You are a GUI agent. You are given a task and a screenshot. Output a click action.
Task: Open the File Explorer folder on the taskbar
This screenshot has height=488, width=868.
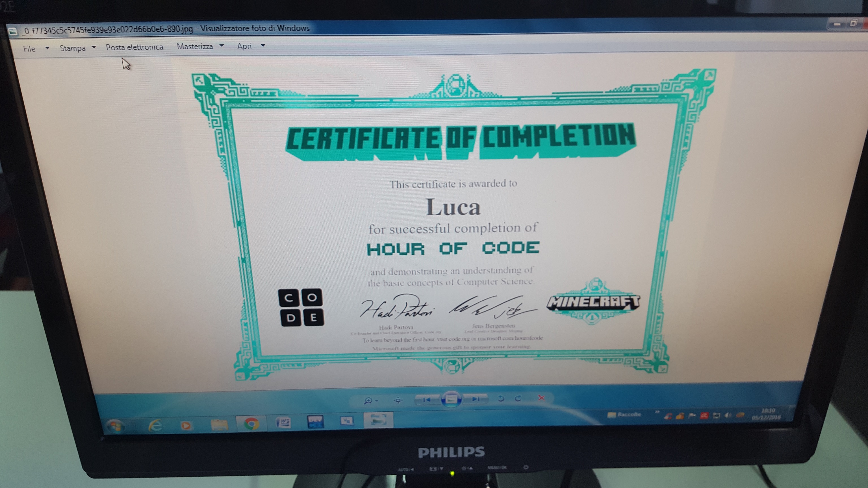click(x=219, y=425)
